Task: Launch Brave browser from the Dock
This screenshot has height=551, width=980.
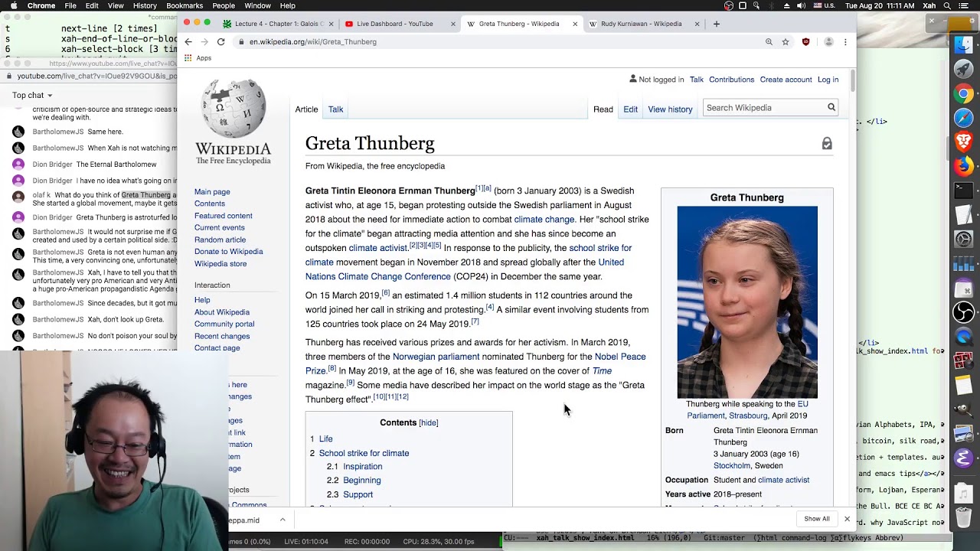Action: [963, 142]
